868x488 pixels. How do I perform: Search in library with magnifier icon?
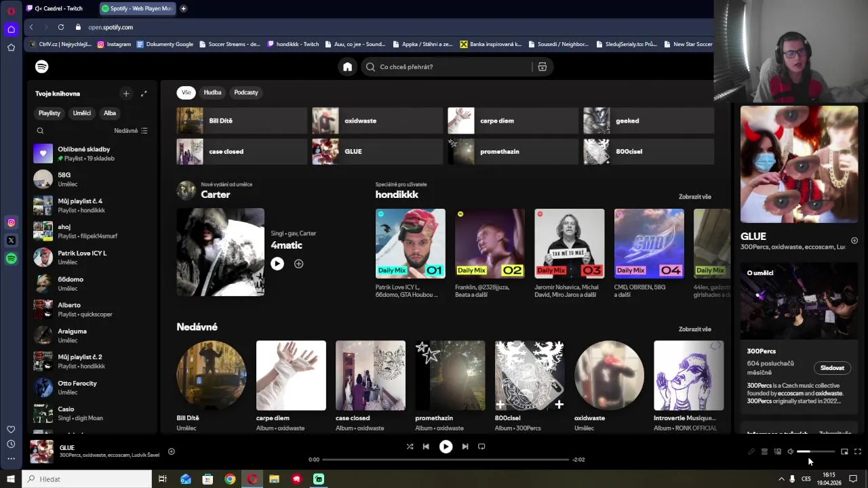click(x=40, y=131)
